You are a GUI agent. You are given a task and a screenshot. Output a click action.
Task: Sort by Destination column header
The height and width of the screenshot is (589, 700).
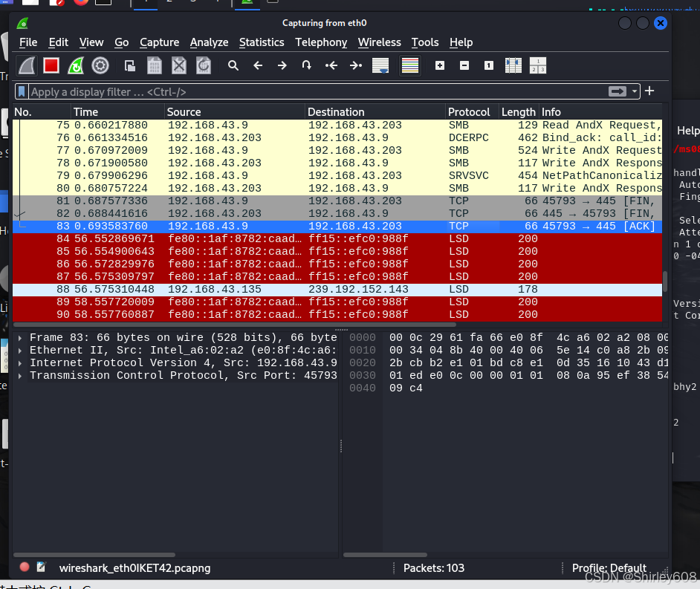[375, 112]
